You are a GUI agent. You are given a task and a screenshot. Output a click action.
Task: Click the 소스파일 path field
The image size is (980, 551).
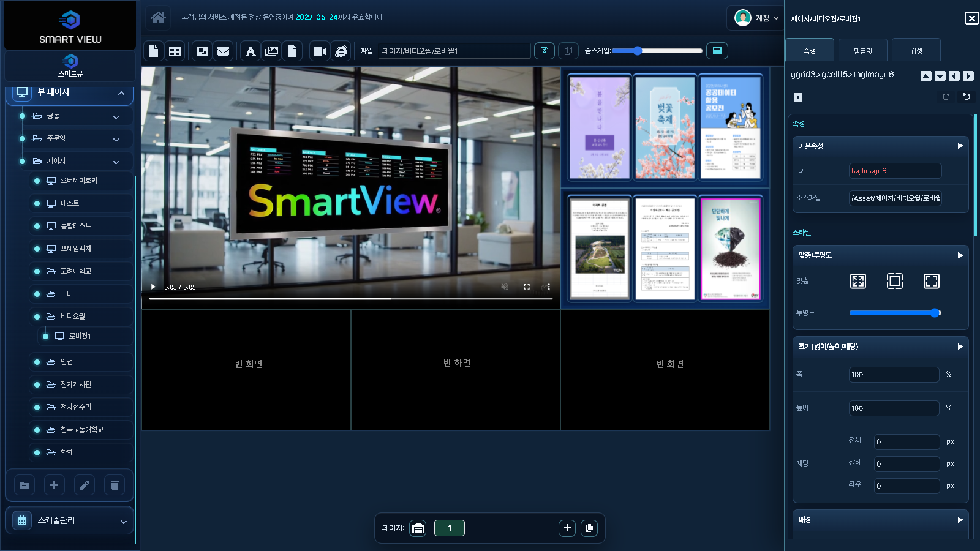[895, 198]
